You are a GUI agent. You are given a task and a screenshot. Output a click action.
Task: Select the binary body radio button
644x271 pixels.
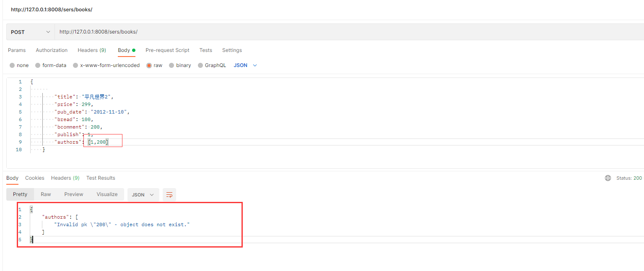tap(171, 65)
